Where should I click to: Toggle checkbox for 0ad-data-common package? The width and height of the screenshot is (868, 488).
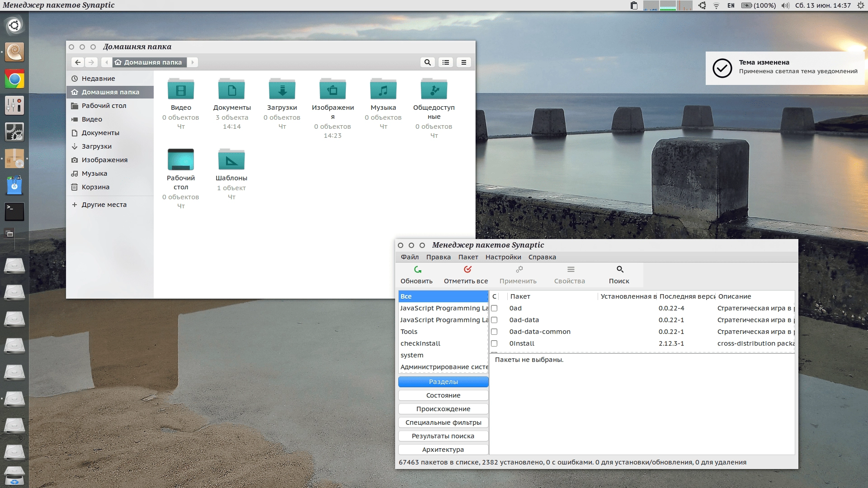[494, 332]
